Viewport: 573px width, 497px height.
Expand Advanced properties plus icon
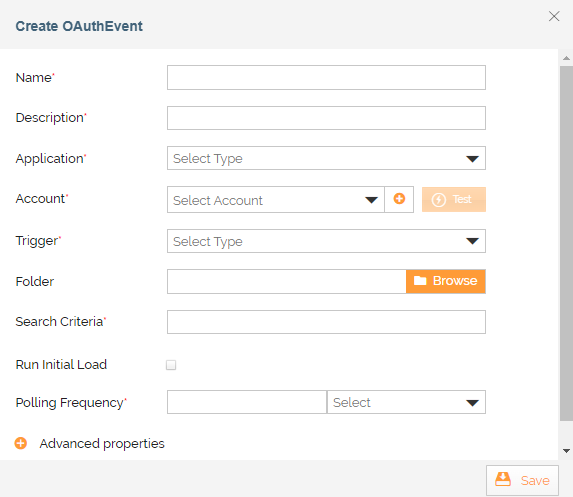pyautogui.click(x=21, y=443)
